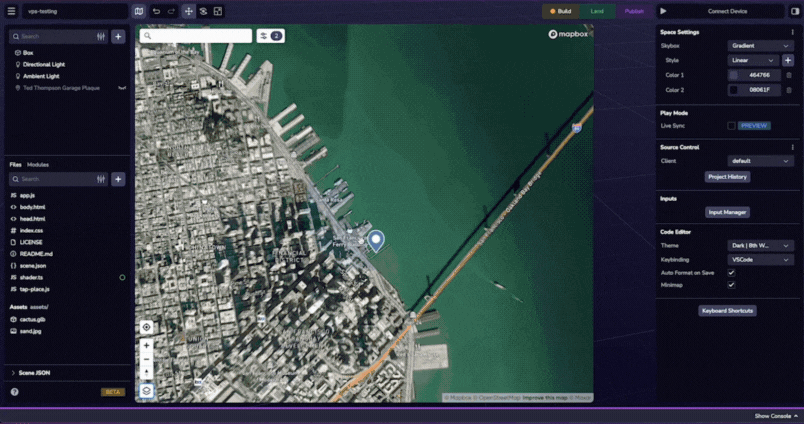Enable the Live Sync checkbox
This screenshot has width=804, height=424.
point(731,126)
